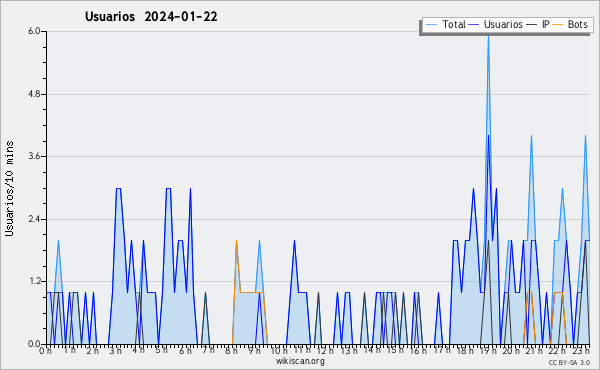Click the IP legend entry

[x=538, y=24]
